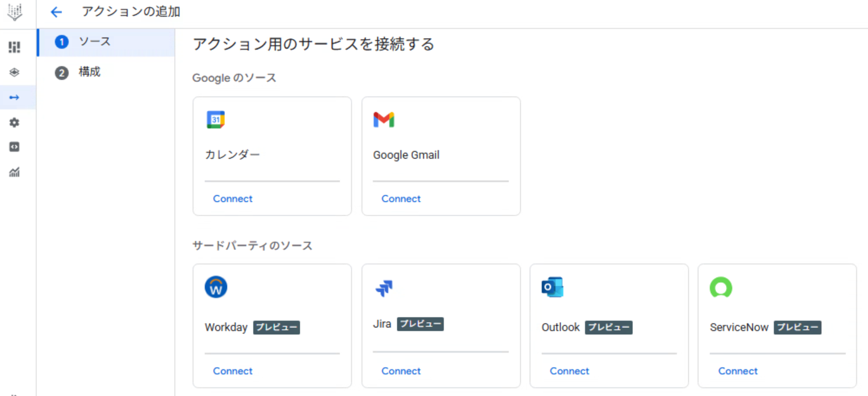Select the highlighted actions arrow icon

pos(14,97)
